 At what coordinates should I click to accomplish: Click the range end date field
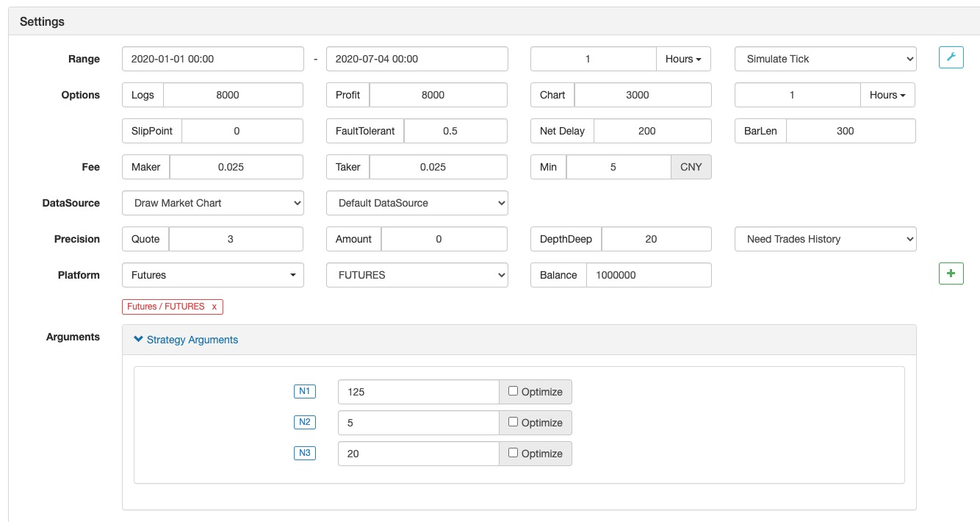[417, 59]
